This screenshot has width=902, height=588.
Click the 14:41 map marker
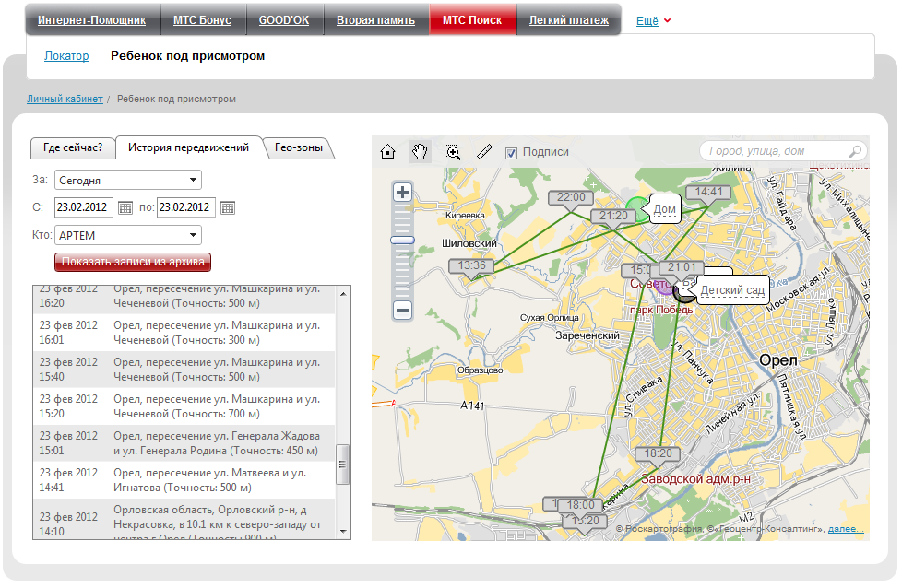click(708, 192)
